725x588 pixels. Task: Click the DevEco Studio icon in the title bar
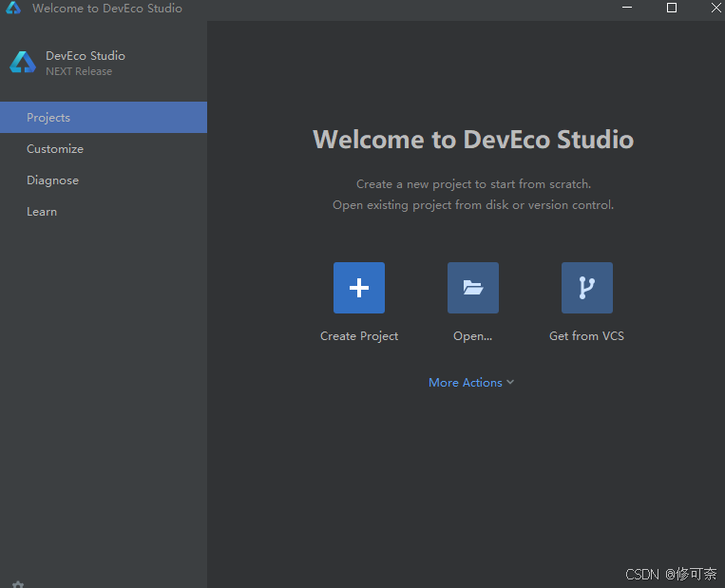click(13, 8)
